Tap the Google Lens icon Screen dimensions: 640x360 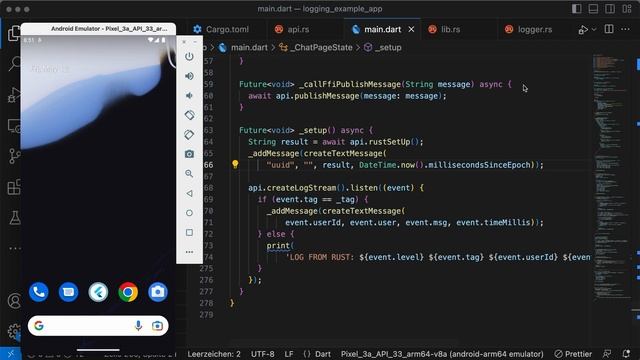(157, 325)
